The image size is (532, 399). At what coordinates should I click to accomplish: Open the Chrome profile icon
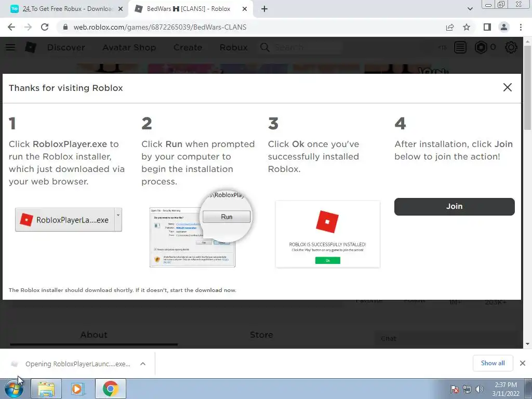click(504, 27)
